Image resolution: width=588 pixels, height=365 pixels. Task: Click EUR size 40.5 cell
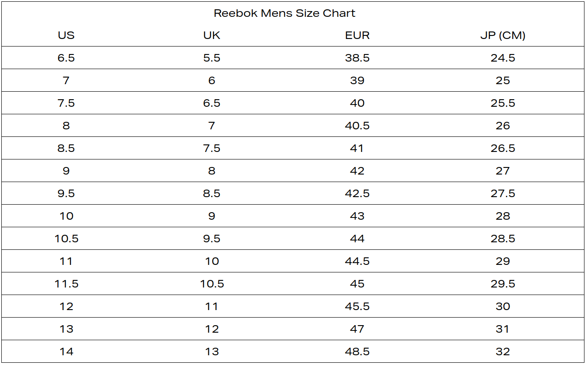(x=357, y=126)
